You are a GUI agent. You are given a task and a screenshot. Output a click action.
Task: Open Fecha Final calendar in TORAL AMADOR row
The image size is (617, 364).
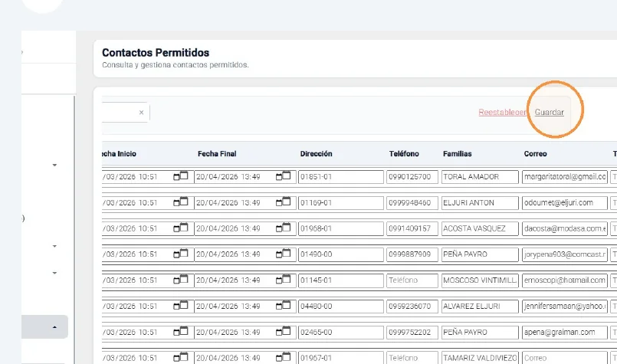[x=283, y=176]
